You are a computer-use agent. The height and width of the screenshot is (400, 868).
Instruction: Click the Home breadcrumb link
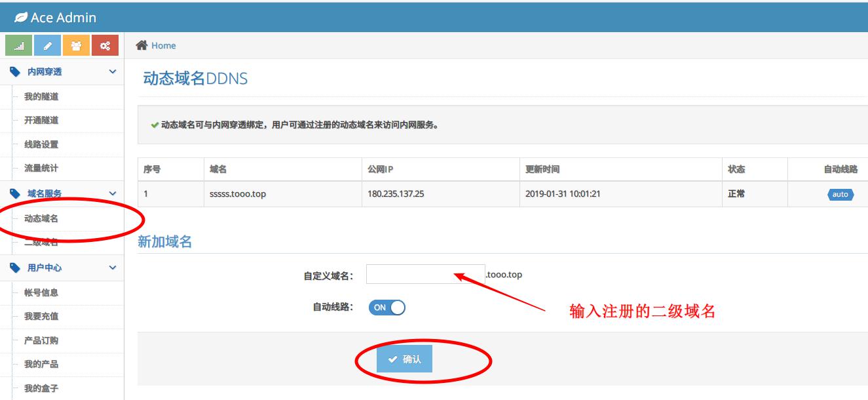point(163,45)
